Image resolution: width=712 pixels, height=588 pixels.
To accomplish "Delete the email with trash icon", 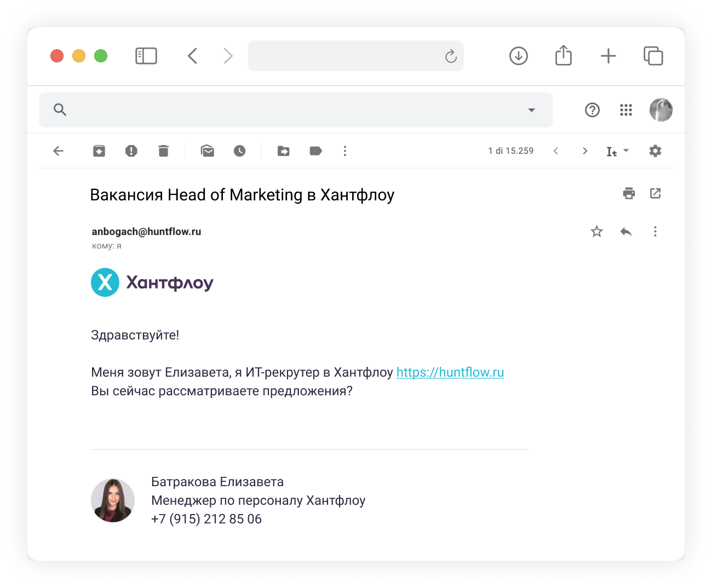I will point(163,151).
